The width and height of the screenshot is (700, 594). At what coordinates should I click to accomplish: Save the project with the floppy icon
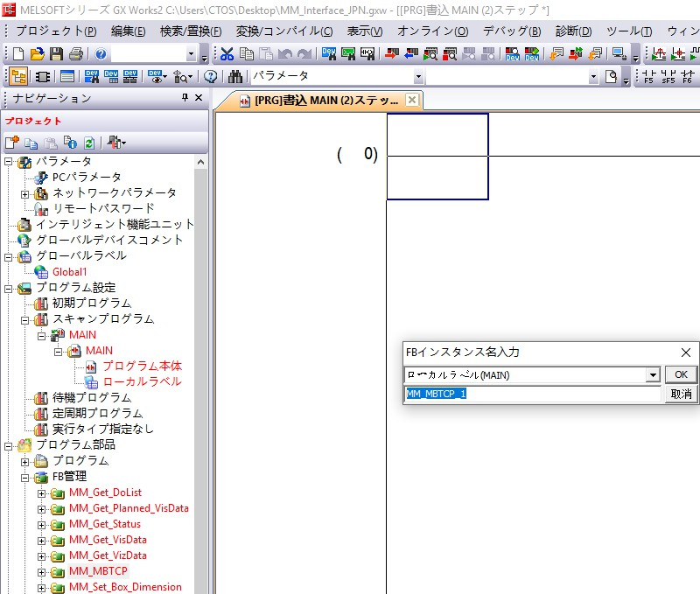point(56,54)
